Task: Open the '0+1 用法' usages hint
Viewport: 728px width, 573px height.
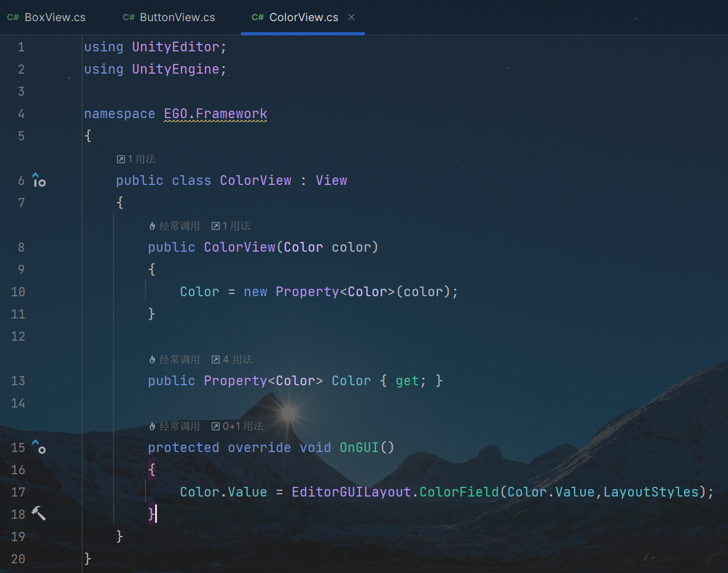Action: (x=237, y=426)
